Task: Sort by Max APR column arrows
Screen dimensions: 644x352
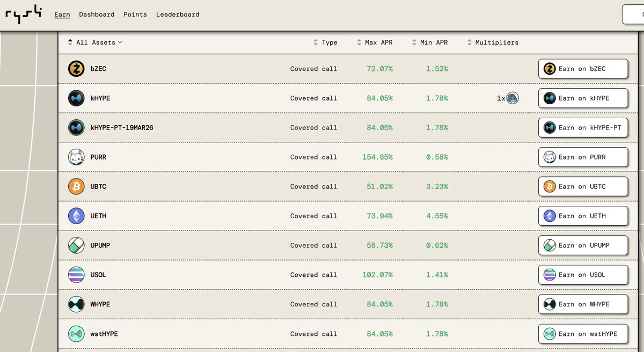Action: tap(359, 42)
